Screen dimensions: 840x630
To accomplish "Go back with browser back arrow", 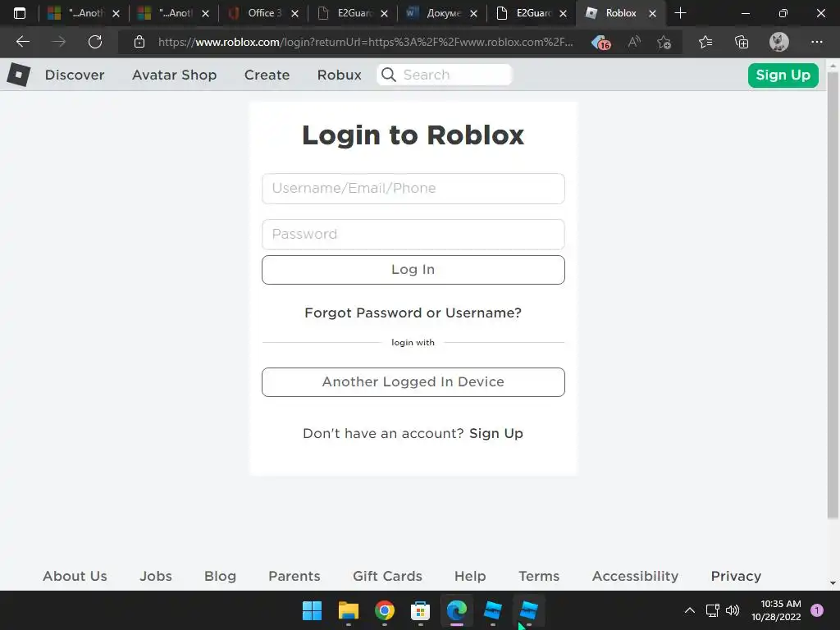I will [22, 42].
